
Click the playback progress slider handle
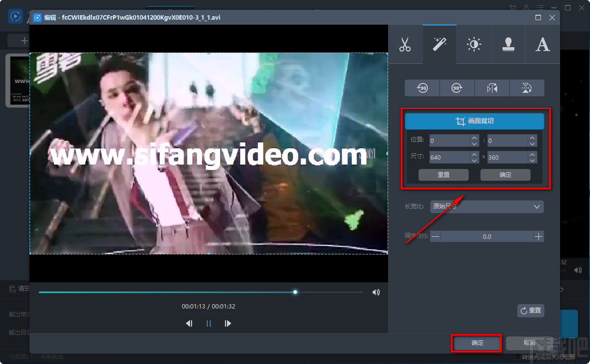pyautogui.click(x=295, y=292)
